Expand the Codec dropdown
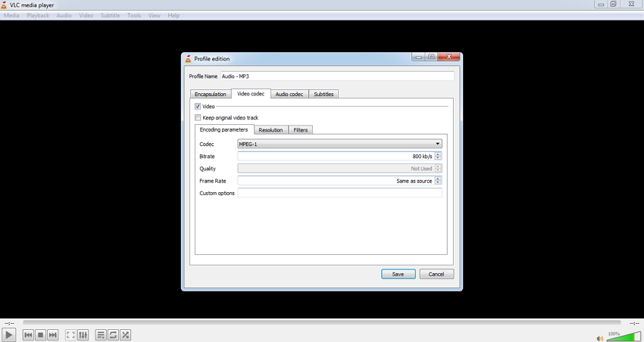 tap(339, 144)
